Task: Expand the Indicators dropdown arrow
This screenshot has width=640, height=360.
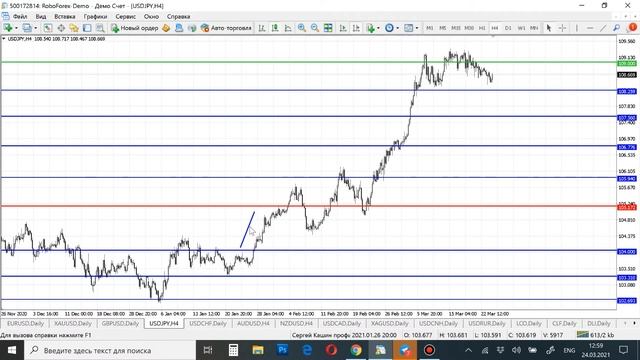Action: tap(378, 28)
